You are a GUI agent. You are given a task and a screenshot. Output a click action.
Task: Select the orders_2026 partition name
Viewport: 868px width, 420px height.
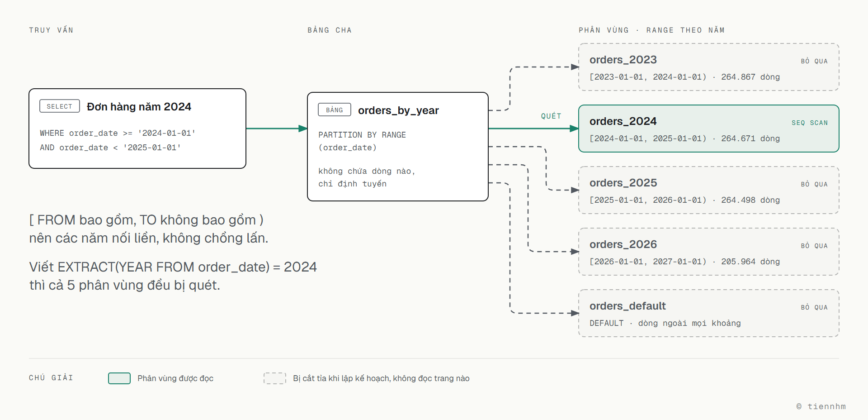pos(623,244)
